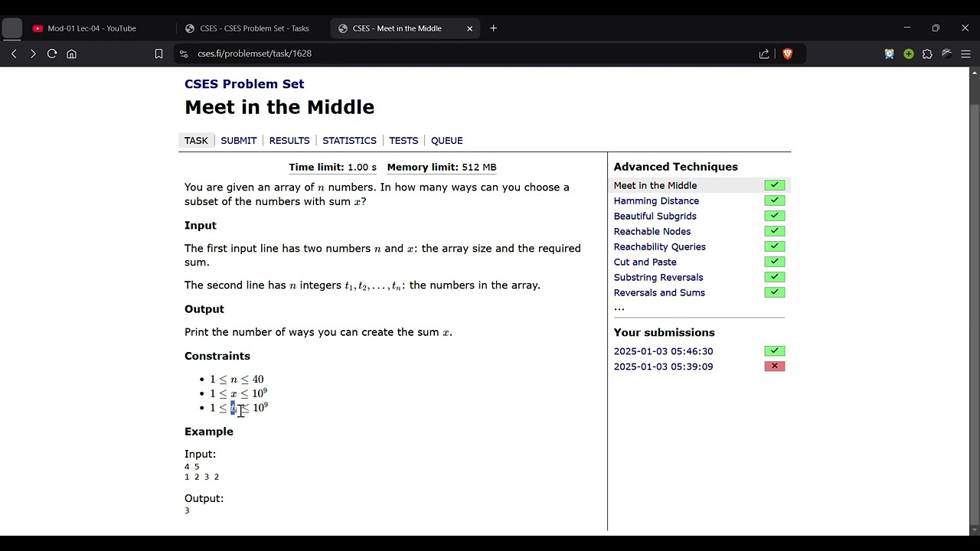Reload the current page
980x551 pixels.
[x=52, y=54]
